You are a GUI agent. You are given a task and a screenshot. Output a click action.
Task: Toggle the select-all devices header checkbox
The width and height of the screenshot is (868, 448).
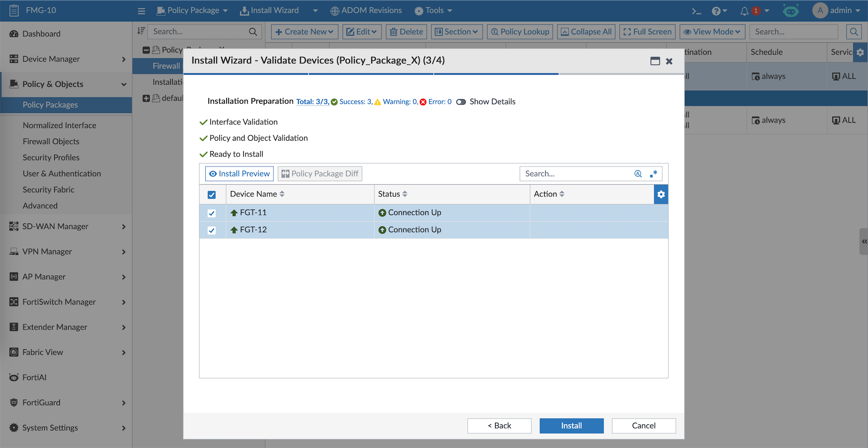[x=212, y=195]
